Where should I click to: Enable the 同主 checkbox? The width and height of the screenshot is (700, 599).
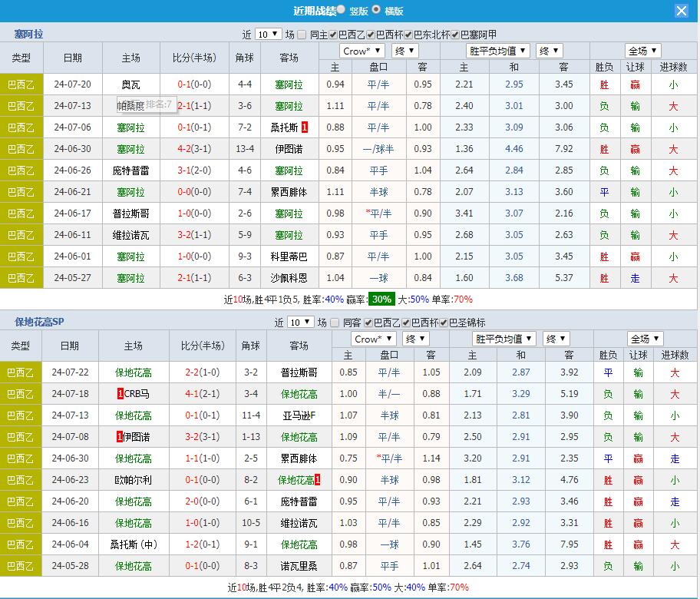(302, 35)
